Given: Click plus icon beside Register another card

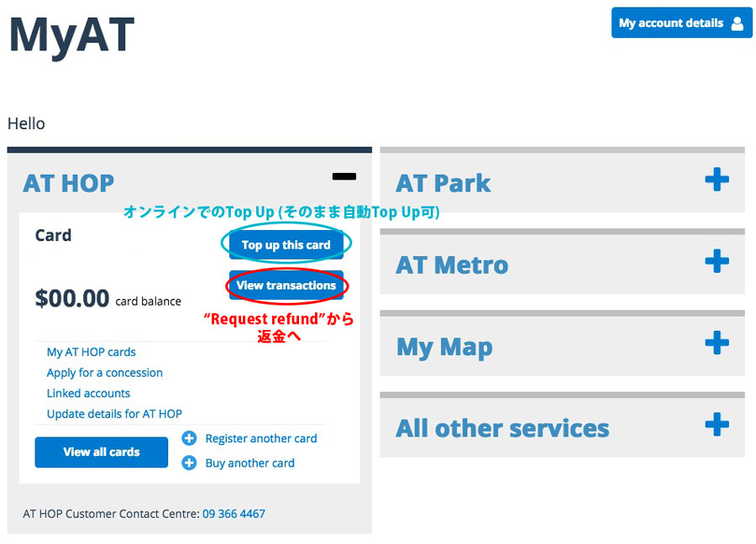Looking at the screenshot, I should tap(189, 438).
